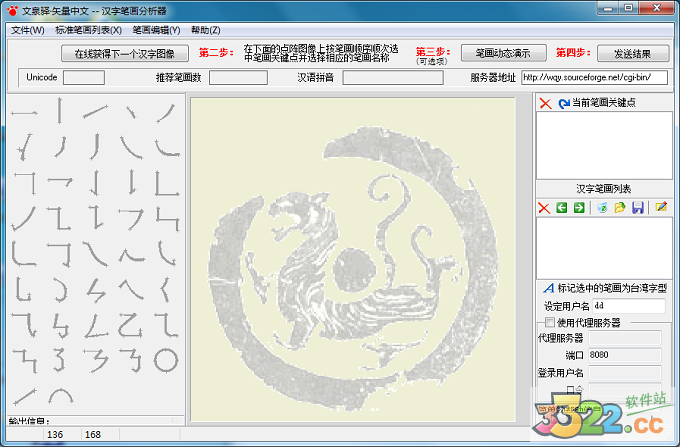Image resolution: width=680 pixels, height=447 pixels.
Task: Click the green left arrow in stroke list toolbar
Action: click(562, 208)
